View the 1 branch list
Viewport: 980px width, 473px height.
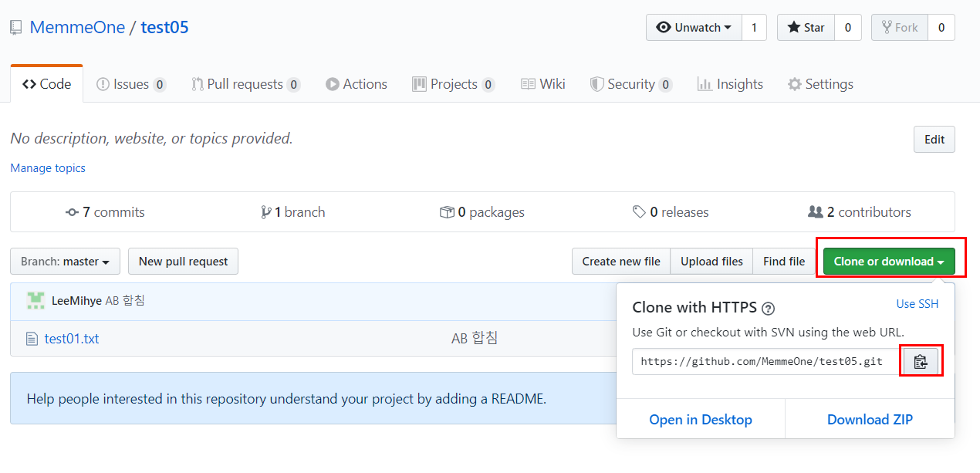pyautogui.click(x=293, y=212)
